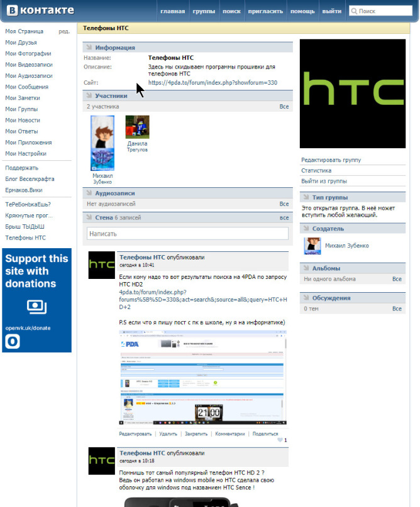Screen dimensions: 420x507
Task: Open Данила Трегулов's avatar in Участники
Action: pos(138,127)
